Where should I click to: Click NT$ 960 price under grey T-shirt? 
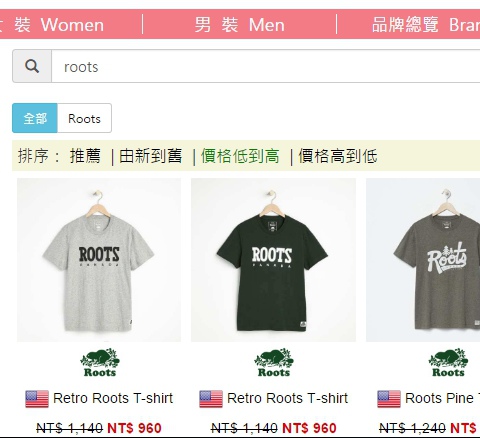[x=134, y=428]
